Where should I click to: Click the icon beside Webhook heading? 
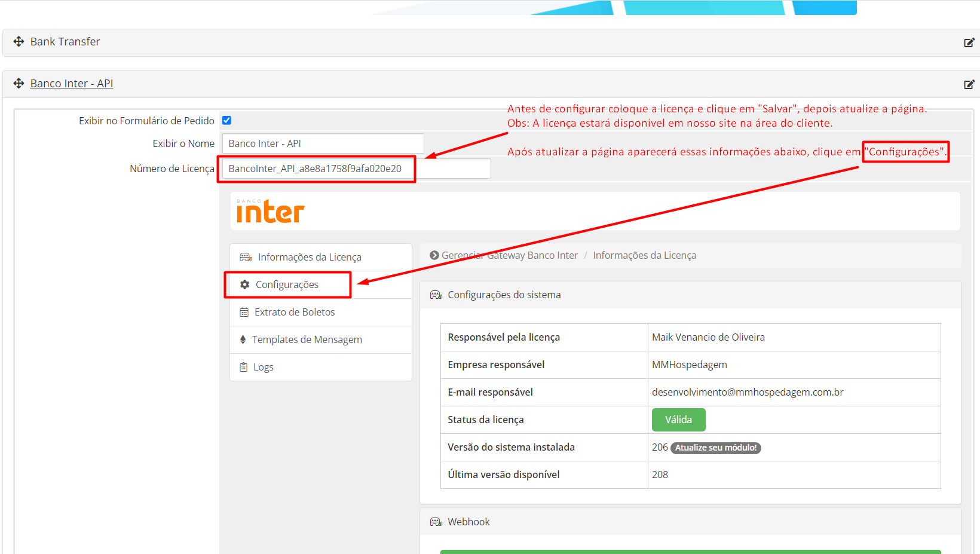click(436, 522)
